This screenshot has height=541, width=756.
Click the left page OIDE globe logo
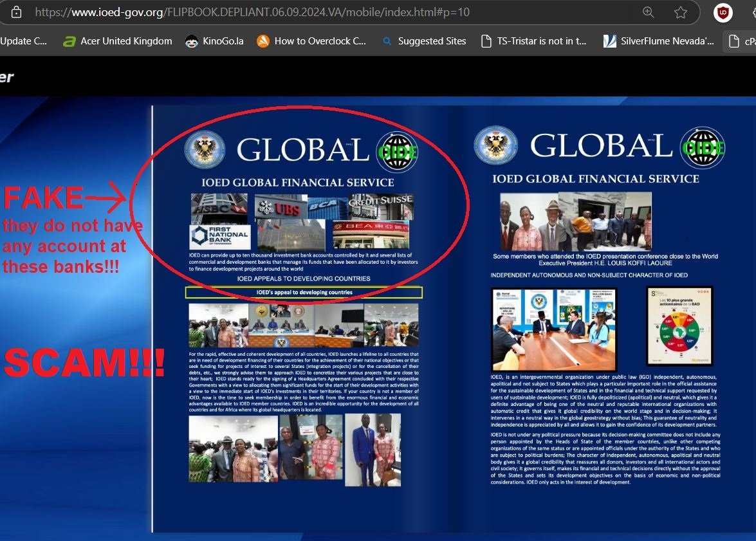(x=397, y=152)
